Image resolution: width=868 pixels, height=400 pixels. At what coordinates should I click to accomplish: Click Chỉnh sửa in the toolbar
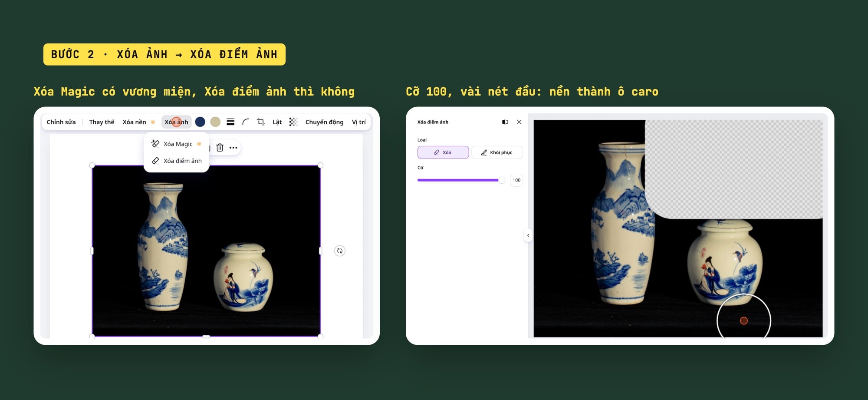tap(61, 122)
